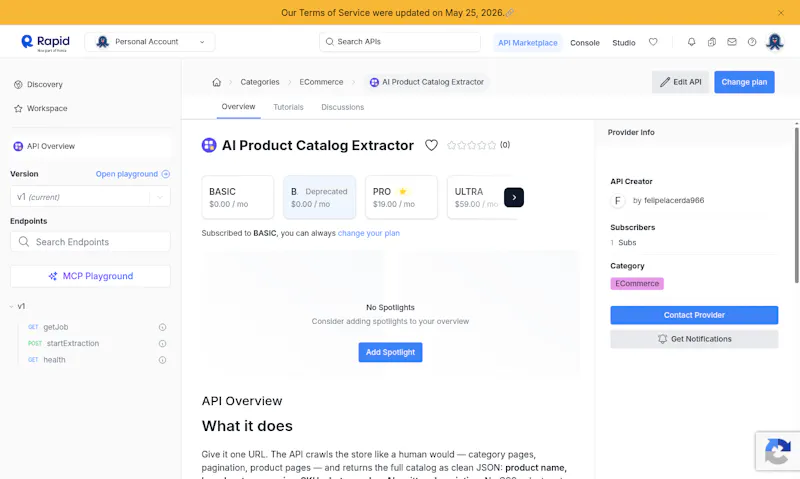This screenshot has height=479, width=800.
Task: Switch to the Discussions tab
Action: (342, 107)
